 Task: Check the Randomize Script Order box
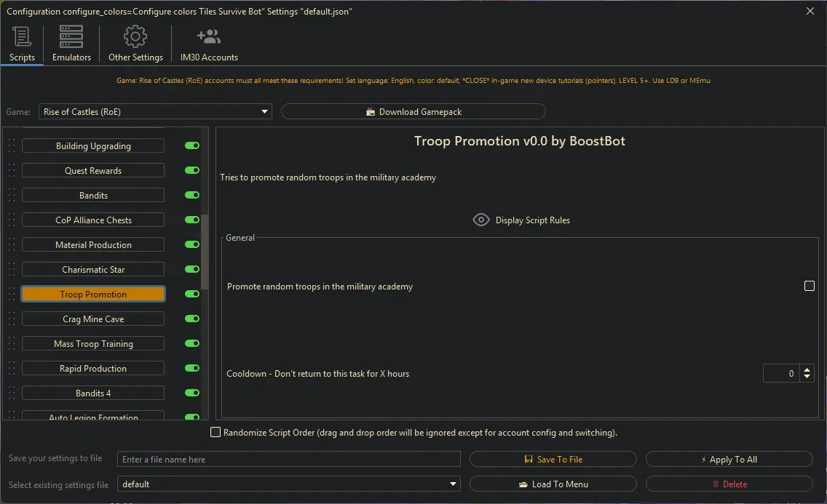[215, 433]
